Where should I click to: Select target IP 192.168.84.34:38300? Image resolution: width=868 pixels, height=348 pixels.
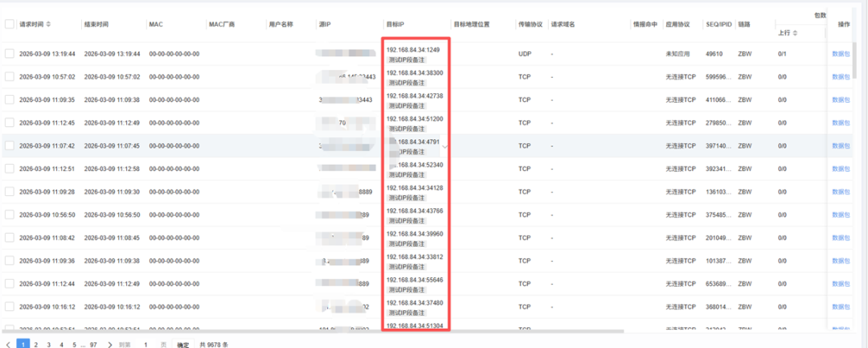[415, 72]
